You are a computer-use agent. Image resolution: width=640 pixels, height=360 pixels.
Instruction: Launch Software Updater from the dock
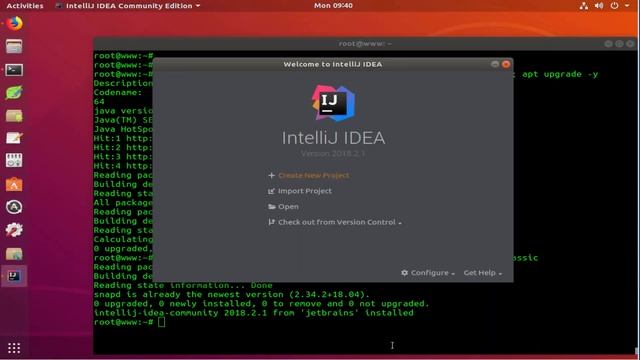(14, 207)
